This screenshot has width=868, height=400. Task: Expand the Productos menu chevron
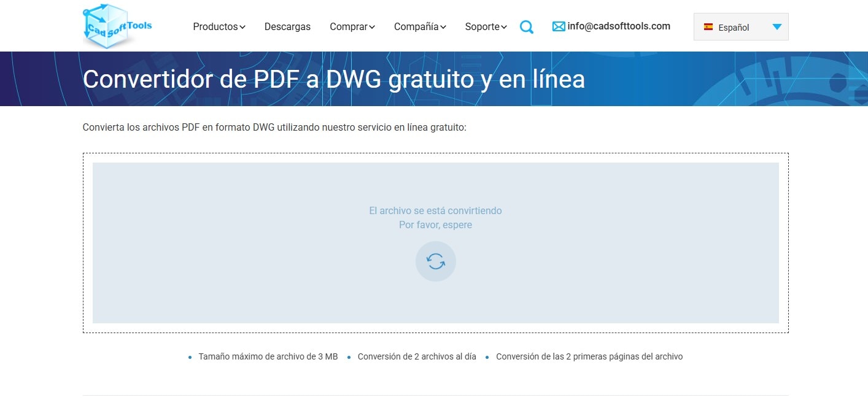click(242, 27)
